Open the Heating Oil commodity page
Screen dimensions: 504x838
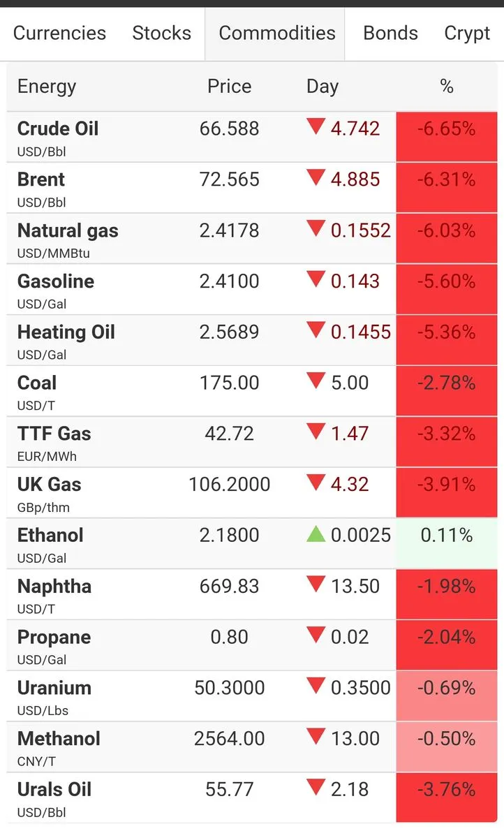pos(66,332)
